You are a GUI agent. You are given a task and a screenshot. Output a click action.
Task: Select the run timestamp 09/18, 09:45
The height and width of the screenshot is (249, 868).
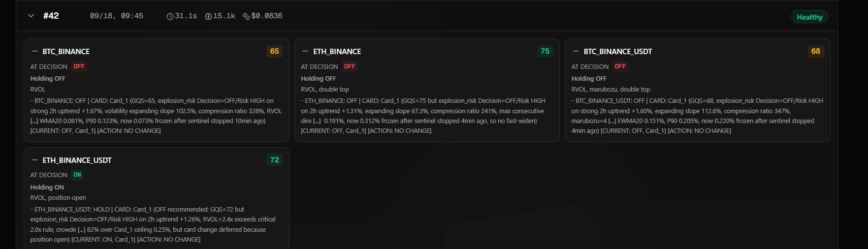(x=117, y=16)
